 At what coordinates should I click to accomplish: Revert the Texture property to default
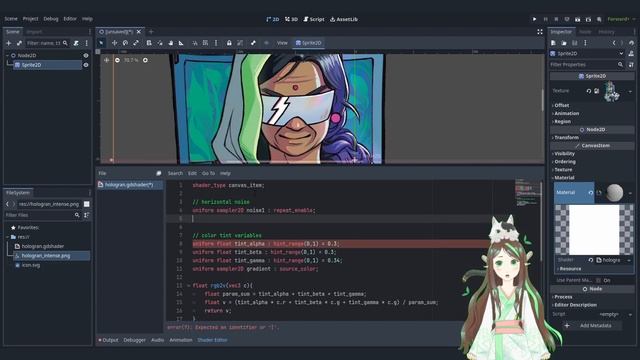(589, 91)
